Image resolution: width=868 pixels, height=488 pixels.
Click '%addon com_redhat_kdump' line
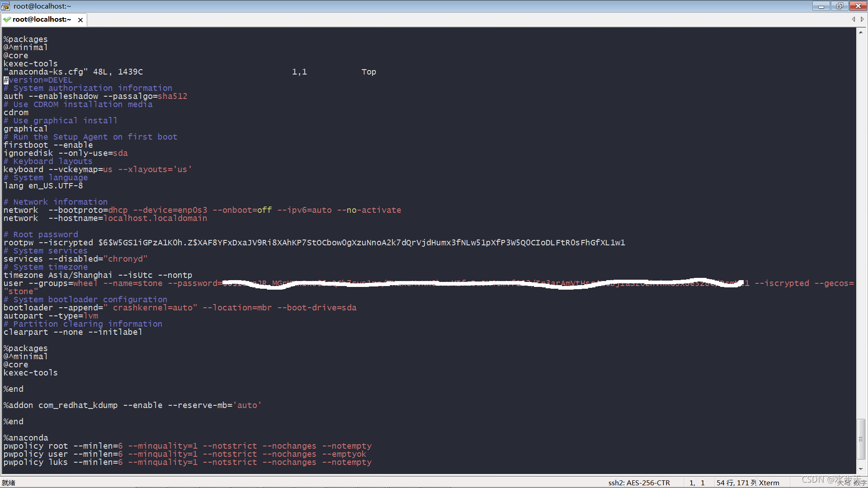[x=132, y=405]
